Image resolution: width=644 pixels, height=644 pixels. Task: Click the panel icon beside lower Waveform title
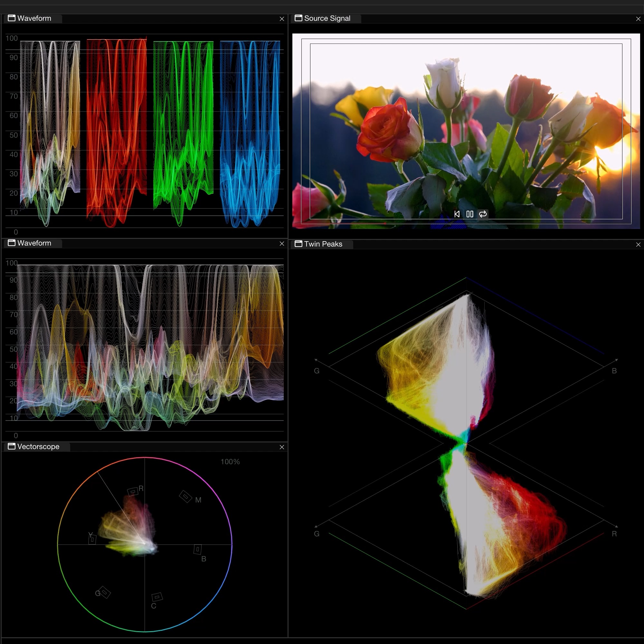12,243
